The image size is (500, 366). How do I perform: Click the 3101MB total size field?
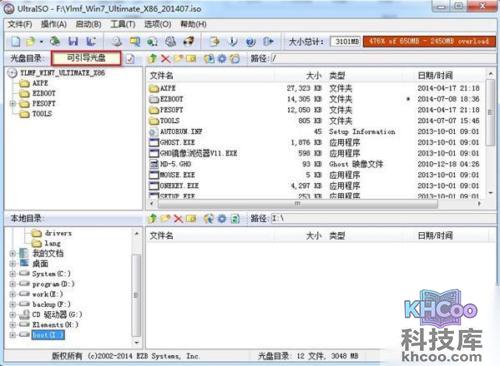point(346,42)
